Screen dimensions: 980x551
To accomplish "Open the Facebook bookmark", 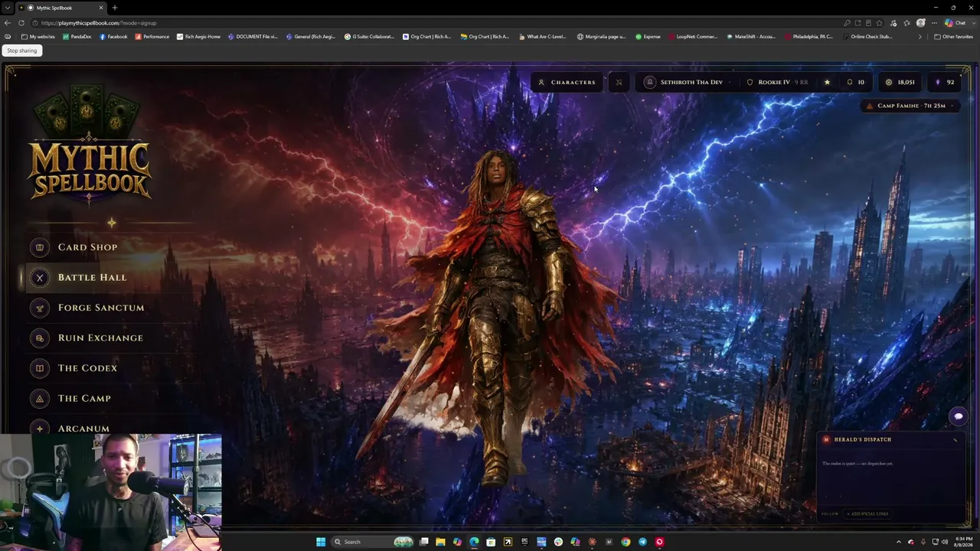I will coord(113,37).
